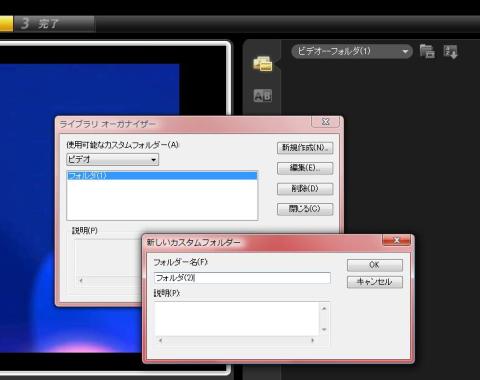Open the ビデオ-フォルダ(1) library dropdown
Viewport: 480px width, 380px height.
tap(352, 51)
